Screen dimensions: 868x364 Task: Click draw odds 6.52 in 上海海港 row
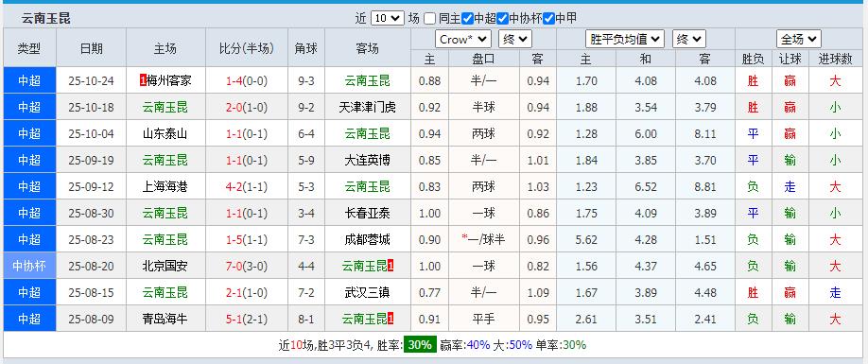(x=646, y=187)
